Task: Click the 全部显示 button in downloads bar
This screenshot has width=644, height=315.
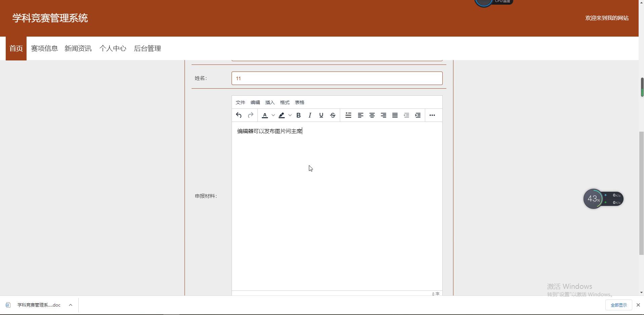Action: coord(618,305)
